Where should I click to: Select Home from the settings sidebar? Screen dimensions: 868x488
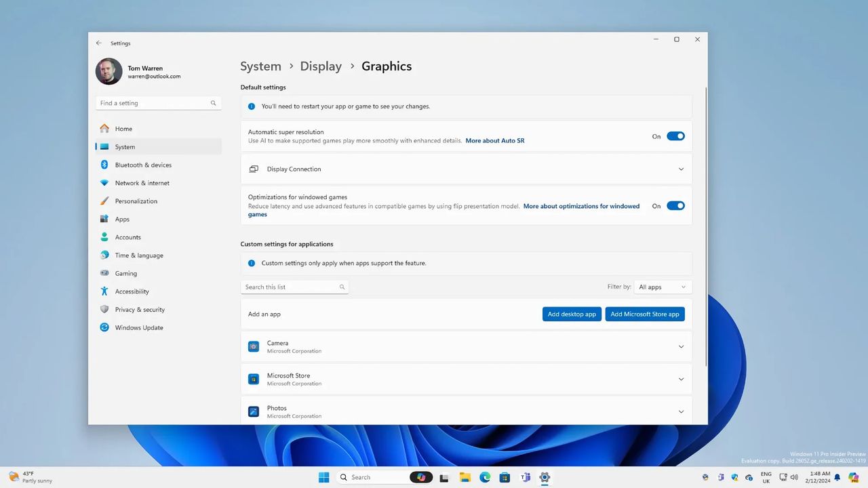point(123,129)
